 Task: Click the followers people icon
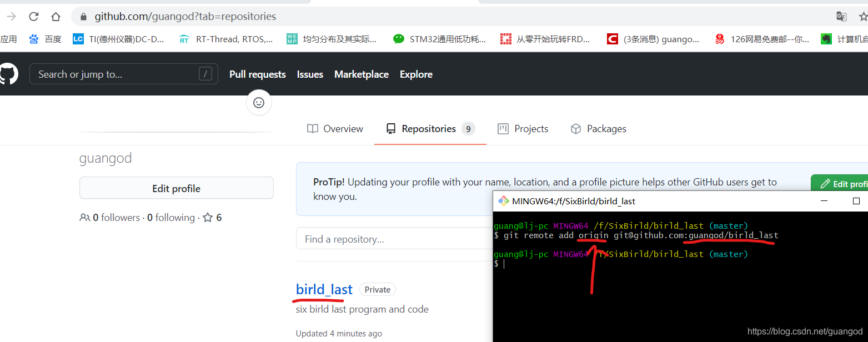[85, 218]
